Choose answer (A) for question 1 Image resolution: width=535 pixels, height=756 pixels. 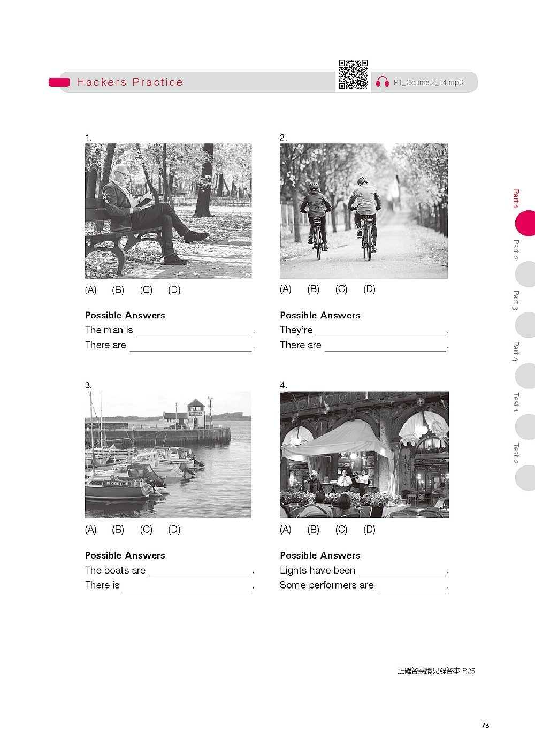91,290
